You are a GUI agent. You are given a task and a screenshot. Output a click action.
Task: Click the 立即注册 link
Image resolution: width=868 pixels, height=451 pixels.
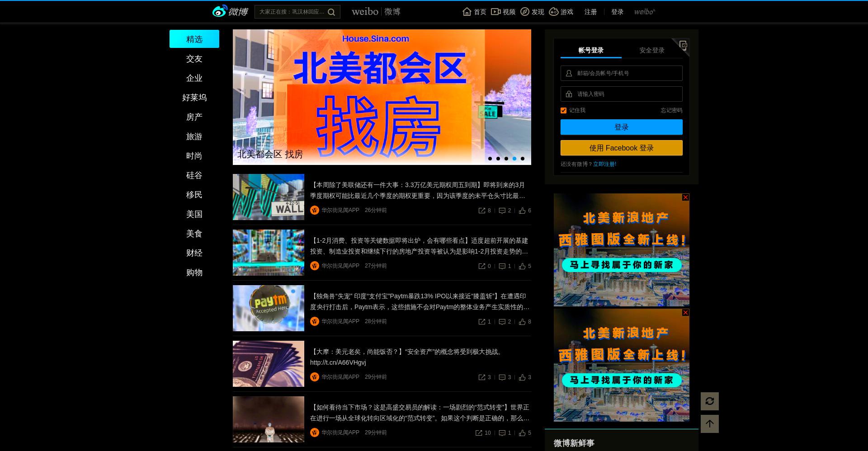pyautogui.click(x=605, y=164)
